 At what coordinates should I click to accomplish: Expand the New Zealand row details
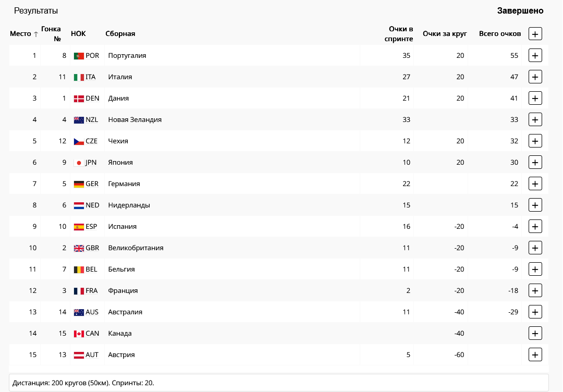(535, 119)
